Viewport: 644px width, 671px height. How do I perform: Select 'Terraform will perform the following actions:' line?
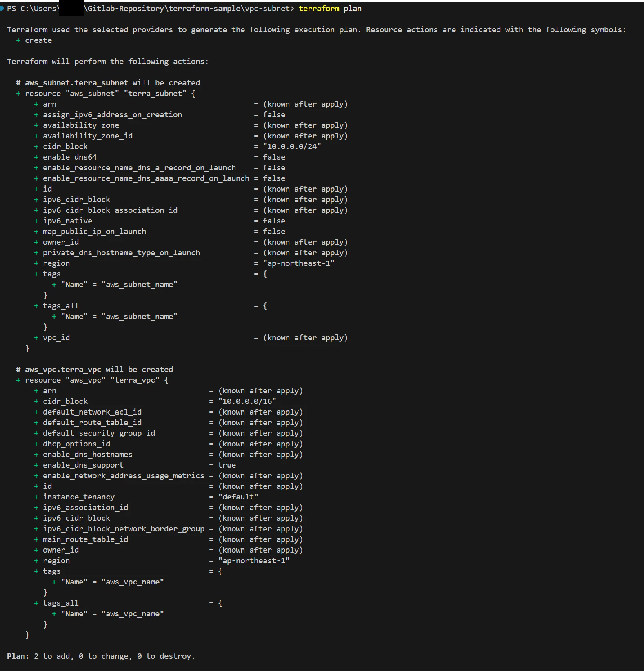click(x=108, y=62)
